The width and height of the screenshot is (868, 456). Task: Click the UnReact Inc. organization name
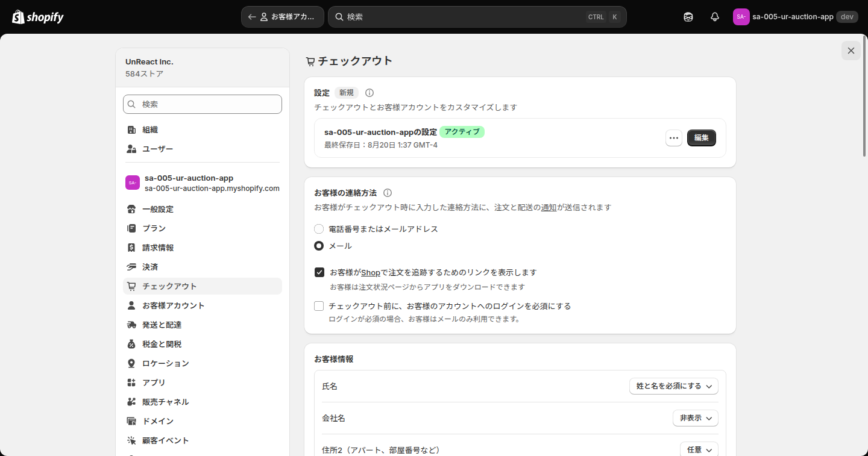(x=149, y=61)
